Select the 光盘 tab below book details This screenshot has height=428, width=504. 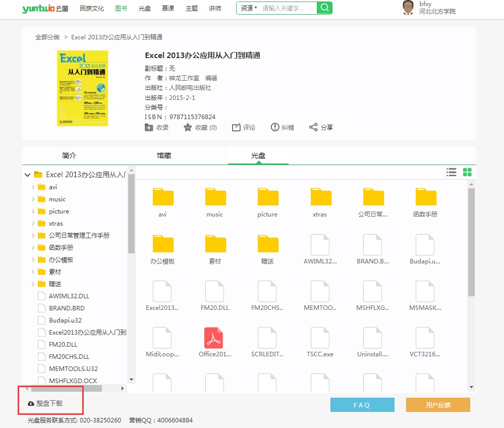coord(258,155)
